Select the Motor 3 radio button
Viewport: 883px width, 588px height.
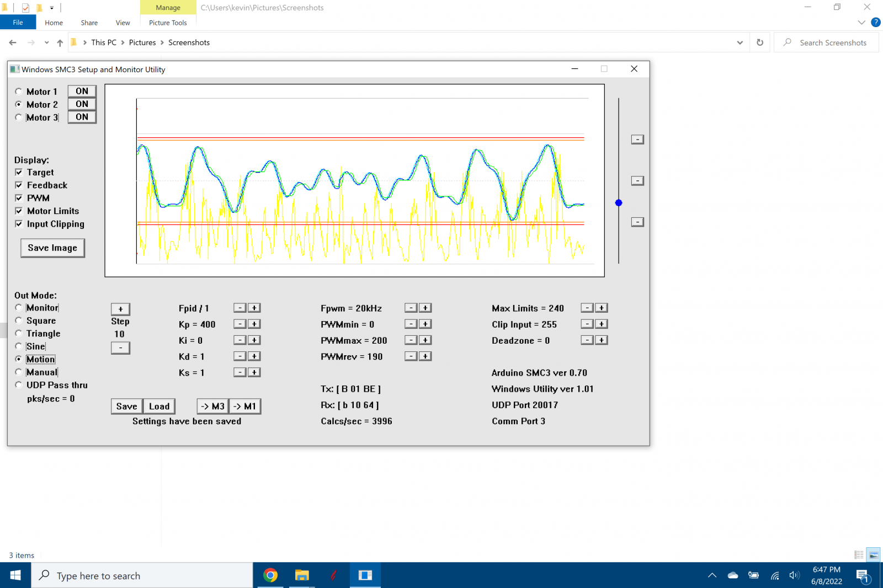point(19,117)
